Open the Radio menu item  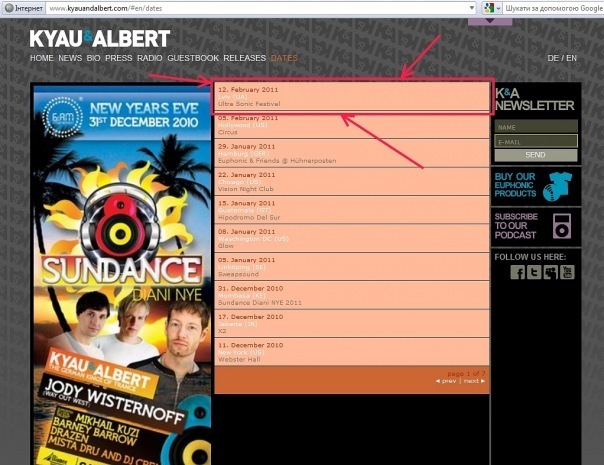click(x=149, y=58)
